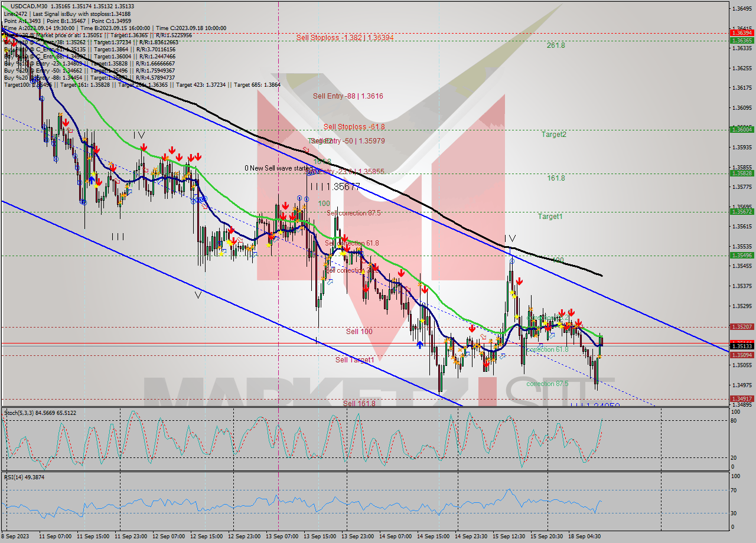This screenshot has width=756, height=543.
Task: Click the 'Buy %20 @ Entry -88' row
Action: tap(89, 78)
